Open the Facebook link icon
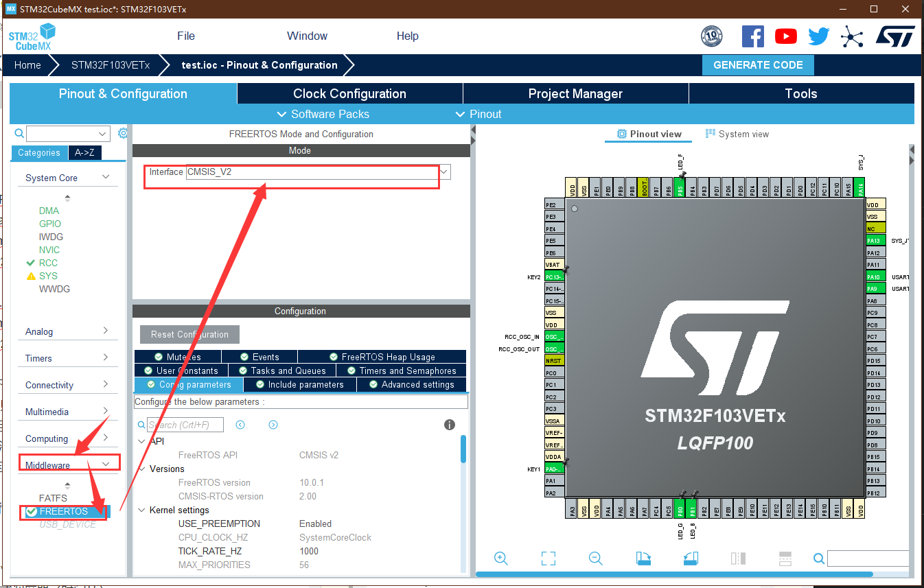Screen dimensions: 924x588 [x=752, y=36]
